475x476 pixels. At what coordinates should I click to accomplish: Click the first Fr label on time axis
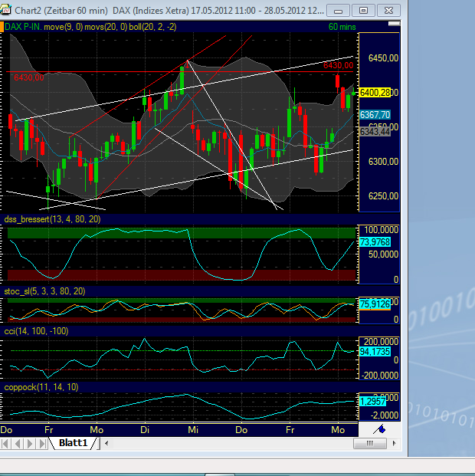pos(48,430)
